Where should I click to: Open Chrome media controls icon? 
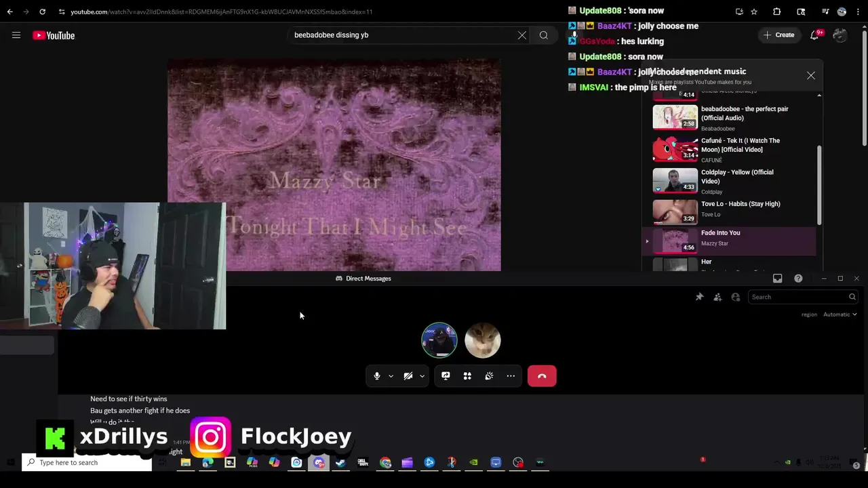pos(825,12)
